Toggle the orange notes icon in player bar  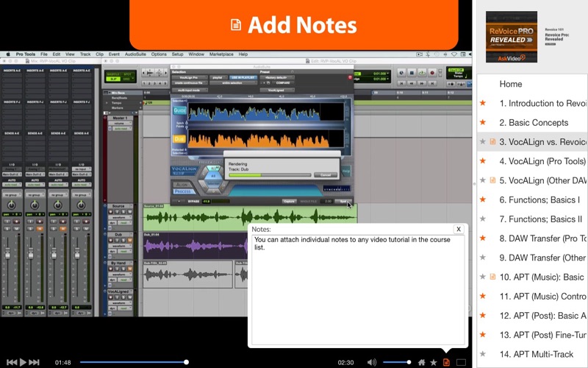[x=446, y=362]
